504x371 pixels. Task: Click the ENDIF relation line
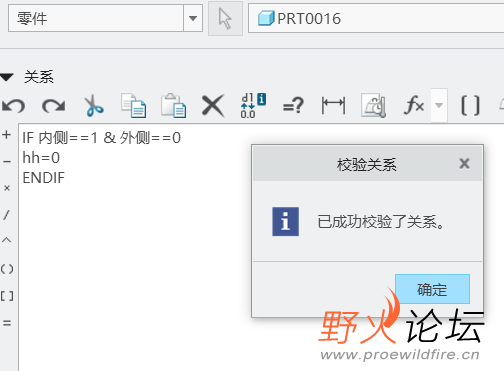pyautogui.click(x=43, y=178)
